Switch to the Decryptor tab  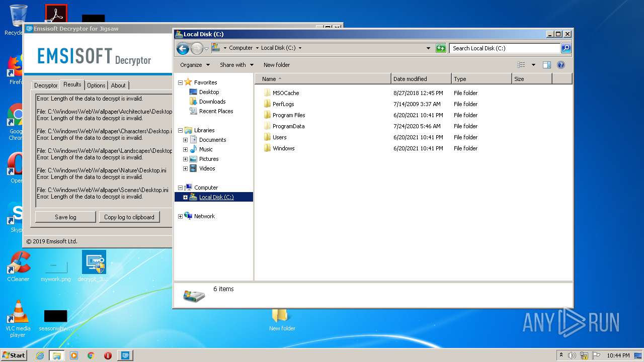[x=46, y=85]
